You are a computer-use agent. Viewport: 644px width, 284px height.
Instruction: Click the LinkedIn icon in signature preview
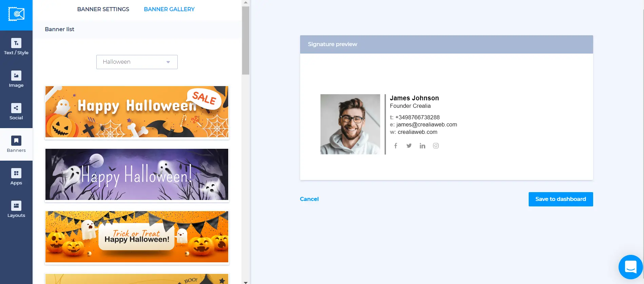pyautogui.click(x=422, y=146)
